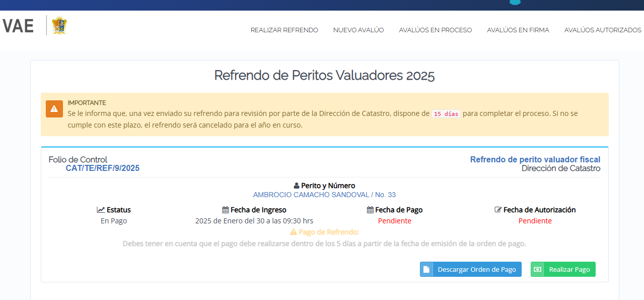Click 'Pendiente' under Fecha de Autorización
Screen dimensions: 644x300
(535, 221)
